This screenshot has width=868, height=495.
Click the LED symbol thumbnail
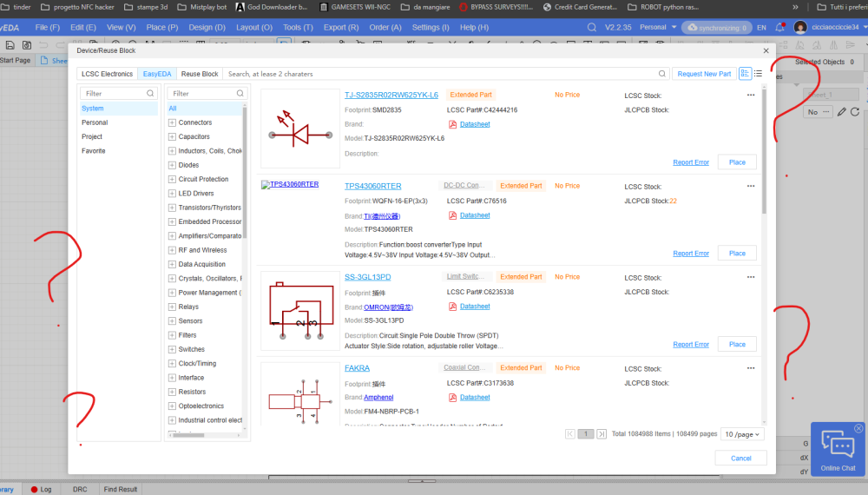click(300, 129)
